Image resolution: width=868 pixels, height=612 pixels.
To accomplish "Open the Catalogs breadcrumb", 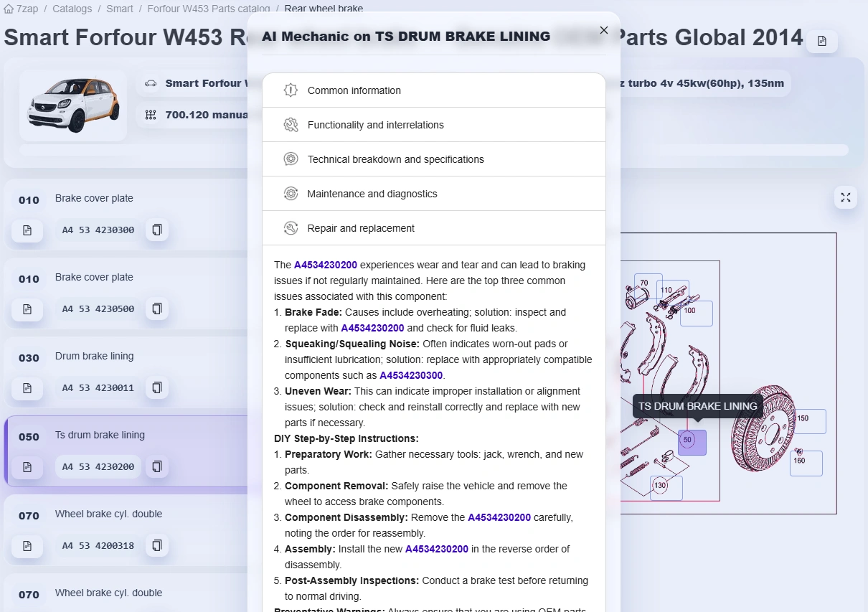I will coord(72,9).
